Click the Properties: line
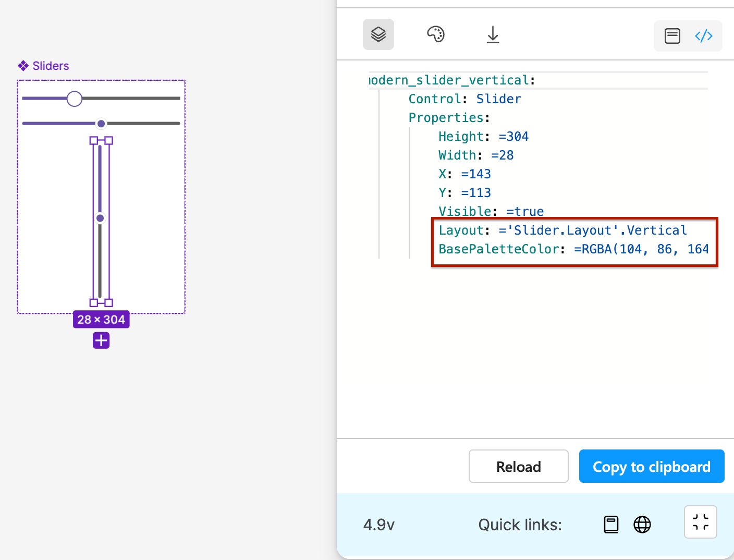This screenshot has height=560, width=734. [x=449, y=118]
